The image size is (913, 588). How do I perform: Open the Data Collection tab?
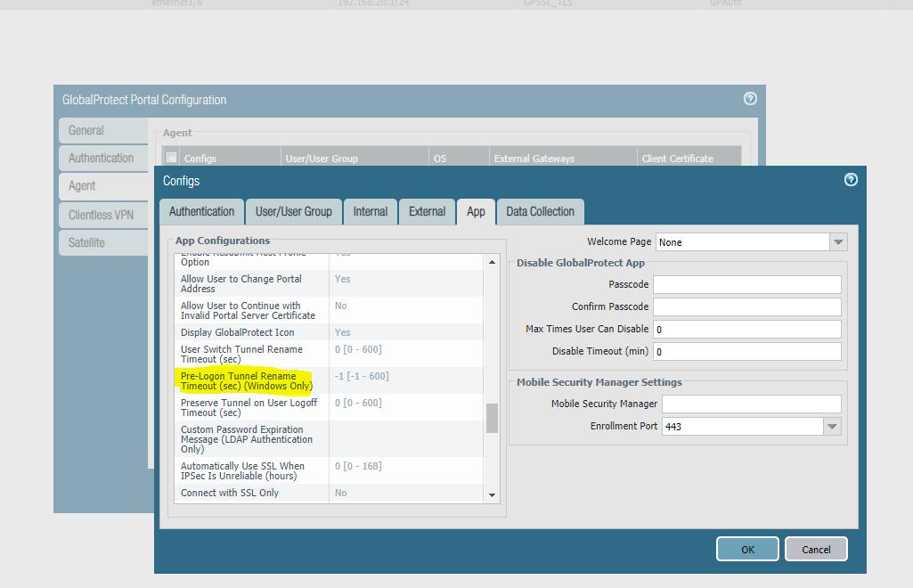[540, 212]
